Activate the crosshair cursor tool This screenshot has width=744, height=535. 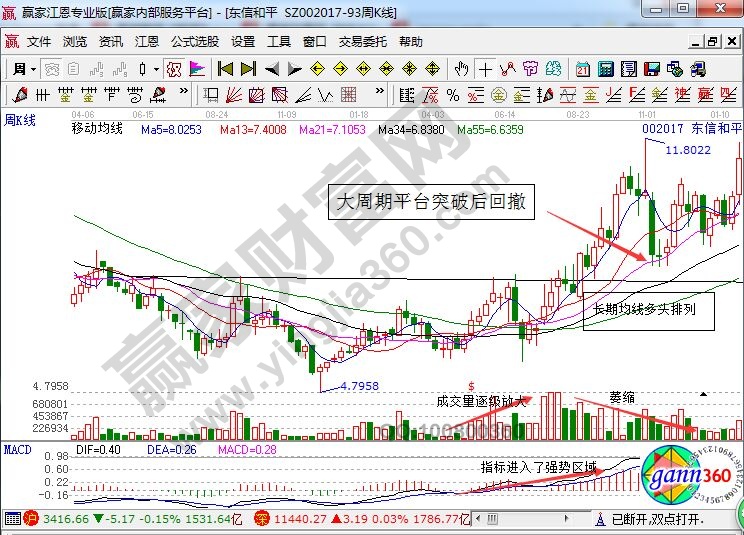(486, 69)
